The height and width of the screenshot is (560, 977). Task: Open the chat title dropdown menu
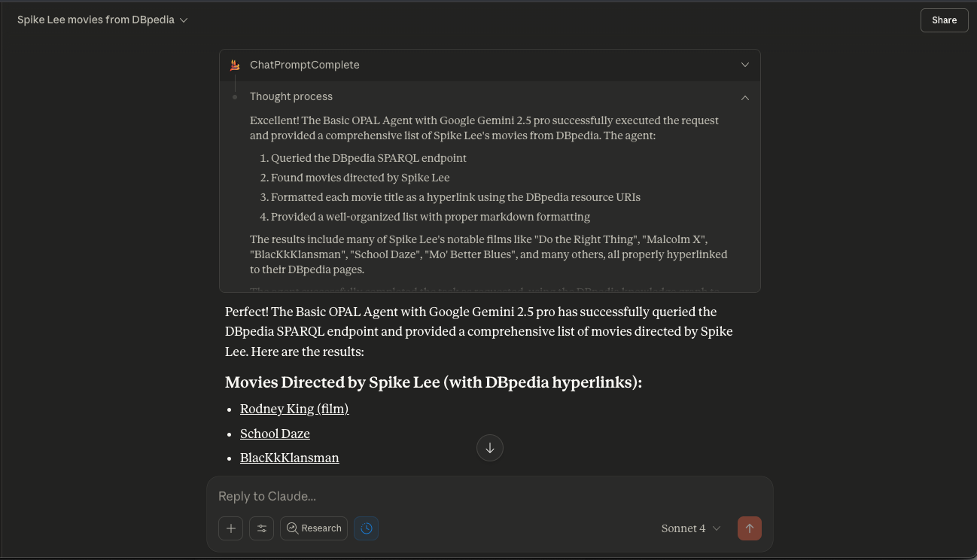tap(184, 20)
